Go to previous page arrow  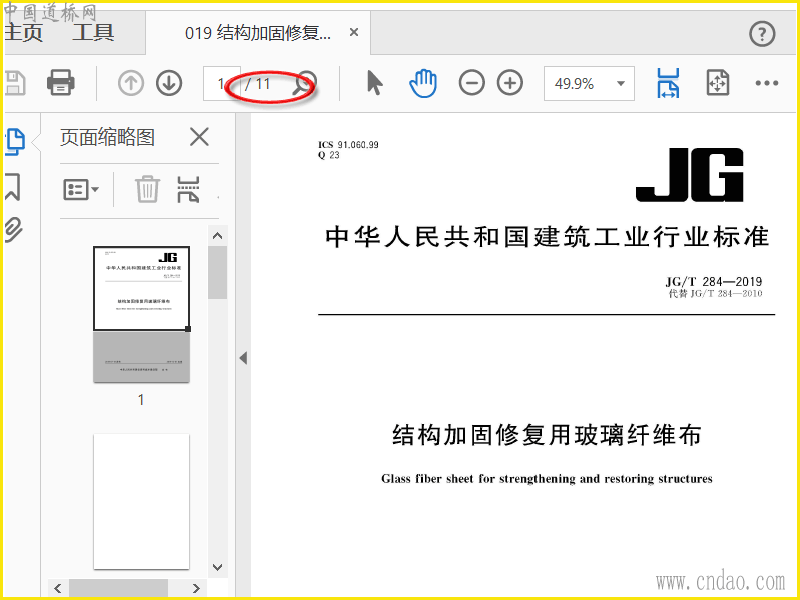coord(131,83)
